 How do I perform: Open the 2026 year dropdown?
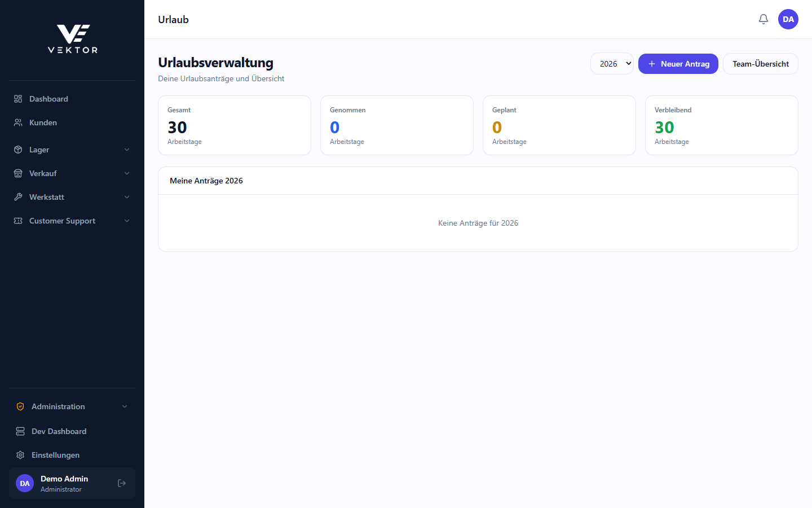tap(612, 64)
